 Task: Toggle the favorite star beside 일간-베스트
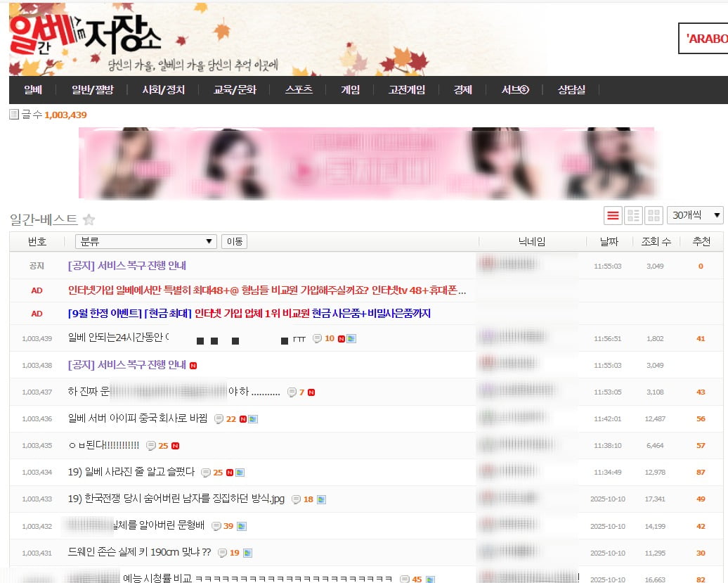point(89,219)
